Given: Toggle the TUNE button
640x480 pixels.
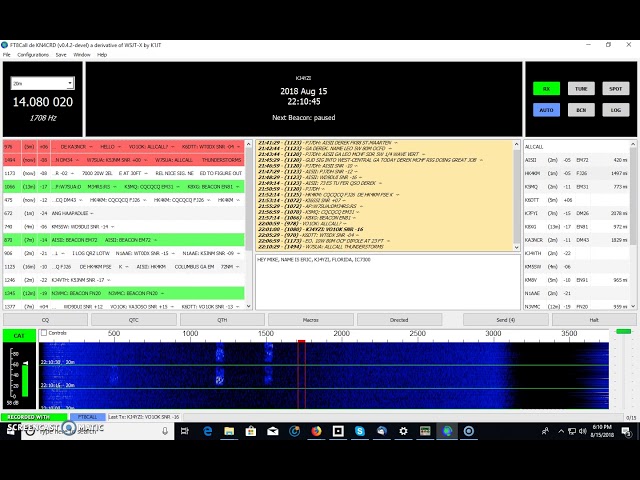Looking at the screenshot, I should coord(581,89).
